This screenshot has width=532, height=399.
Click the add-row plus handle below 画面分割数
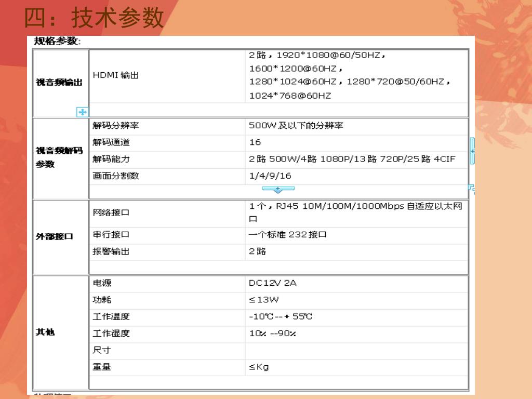(x=278, y=190)
